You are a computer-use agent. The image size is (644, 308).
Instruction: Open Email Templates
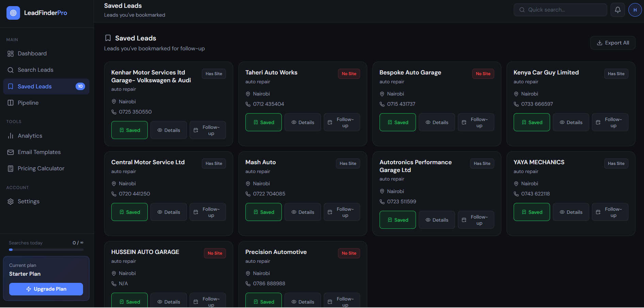click(46, 152)
